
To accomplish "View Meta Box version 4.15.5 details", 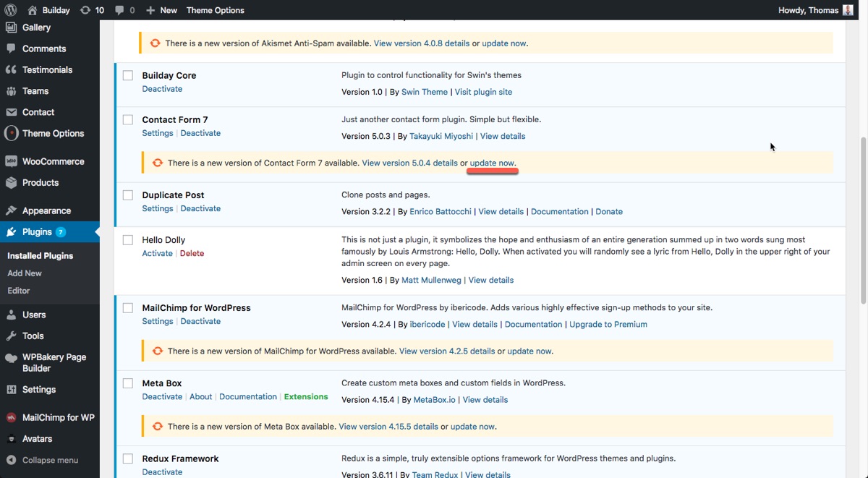I will click(388, 427).
